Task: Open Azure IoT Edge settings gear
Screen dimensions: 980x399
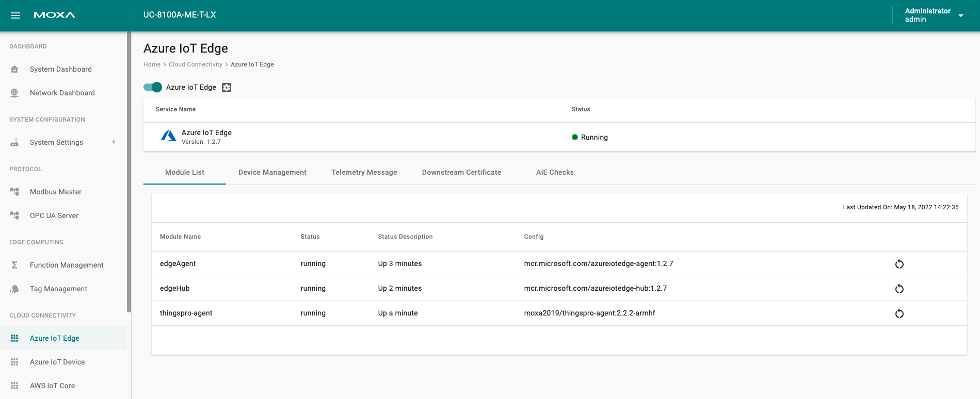Action: [x=227, y=88]
